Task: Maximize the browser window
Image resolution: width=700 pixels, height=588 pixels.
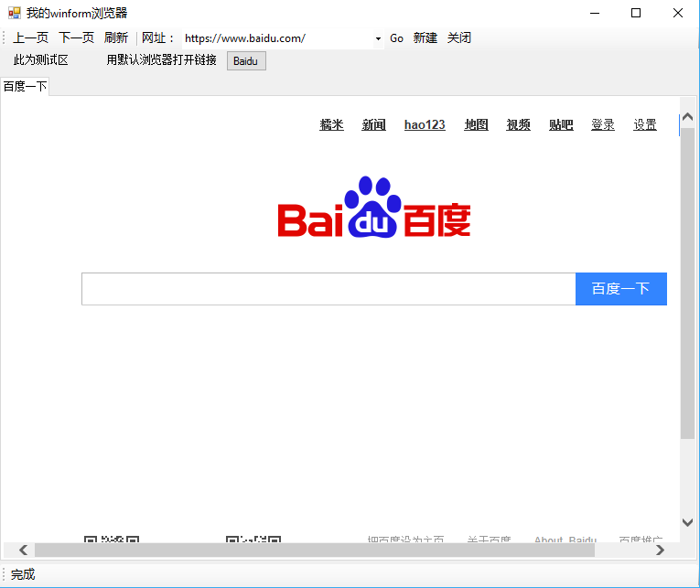Action: 636,13
